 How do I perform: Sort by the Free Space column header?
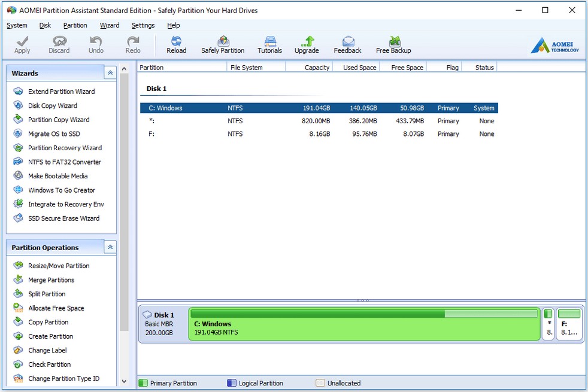(x=403, y=68)
